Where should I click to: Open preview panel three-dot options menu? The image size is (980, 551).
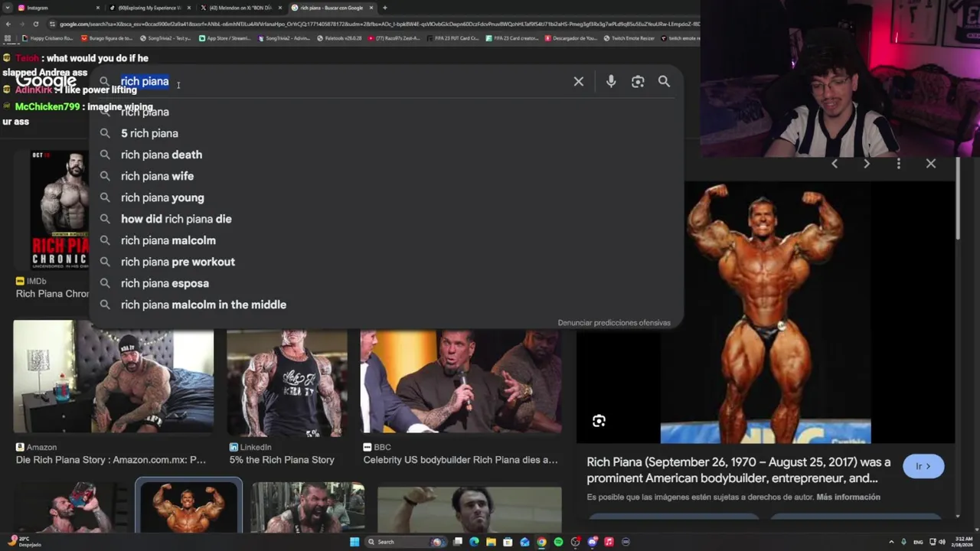tap(899, 164)
